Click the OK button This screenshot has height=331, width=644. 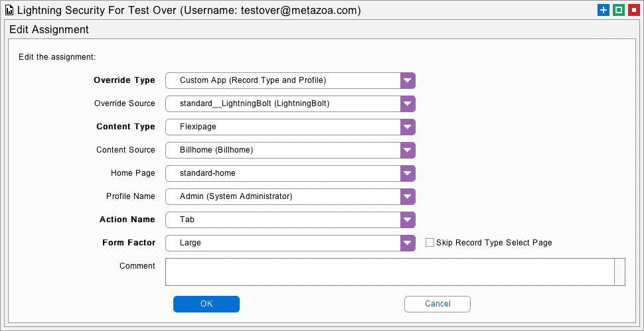tap(206, 304)
